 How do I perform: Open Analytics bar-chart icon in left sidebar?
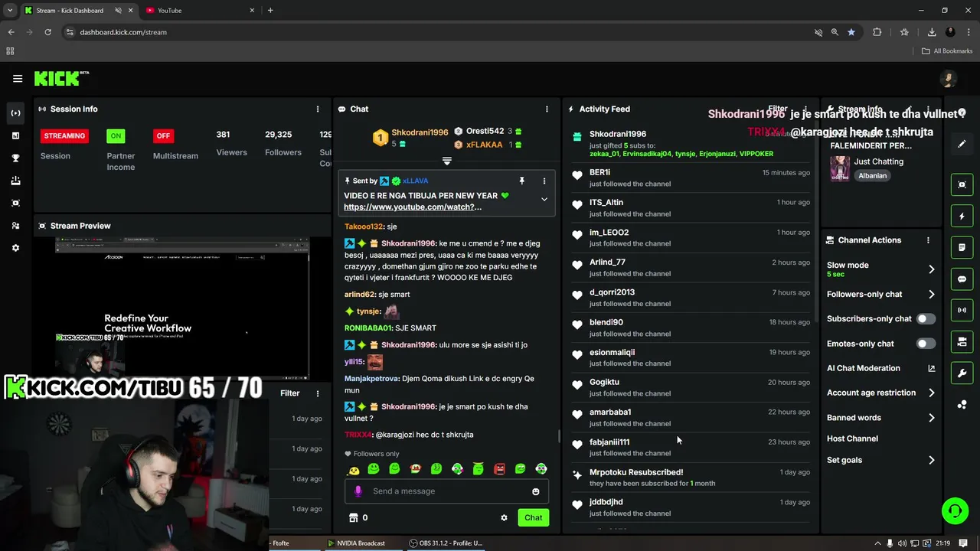pos(15,135)
